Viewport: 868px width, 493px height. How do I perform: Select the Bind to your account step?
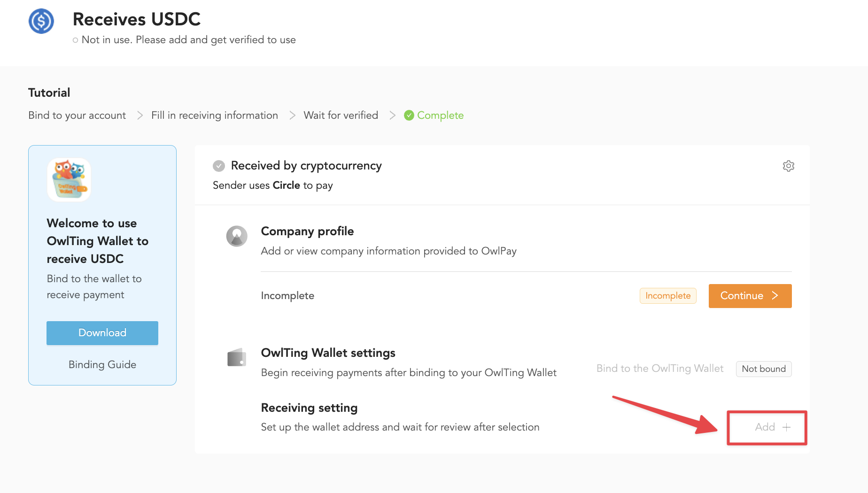click(x=77, y=116)
